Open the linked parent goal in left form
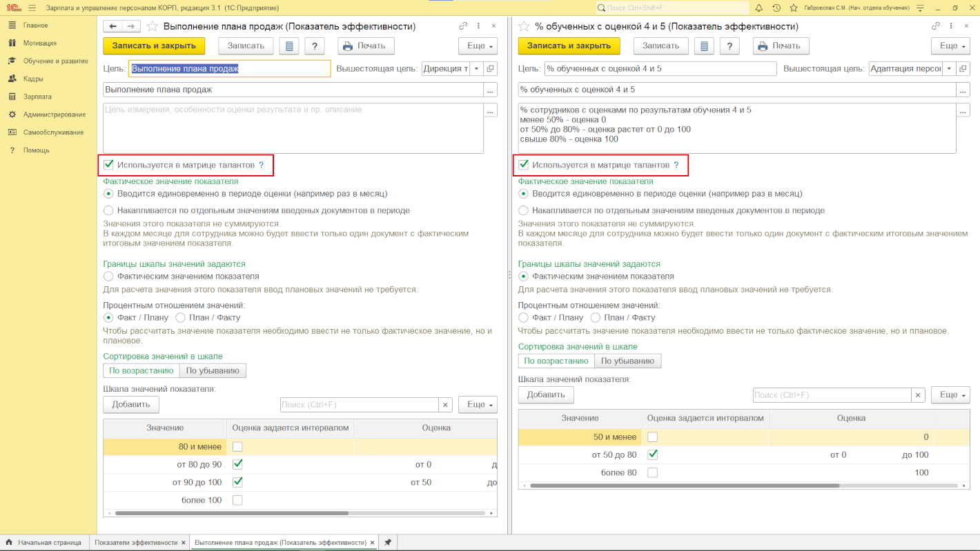Image resolution: width=980 pixels, height=551 pixels. (x=490, y=69)
